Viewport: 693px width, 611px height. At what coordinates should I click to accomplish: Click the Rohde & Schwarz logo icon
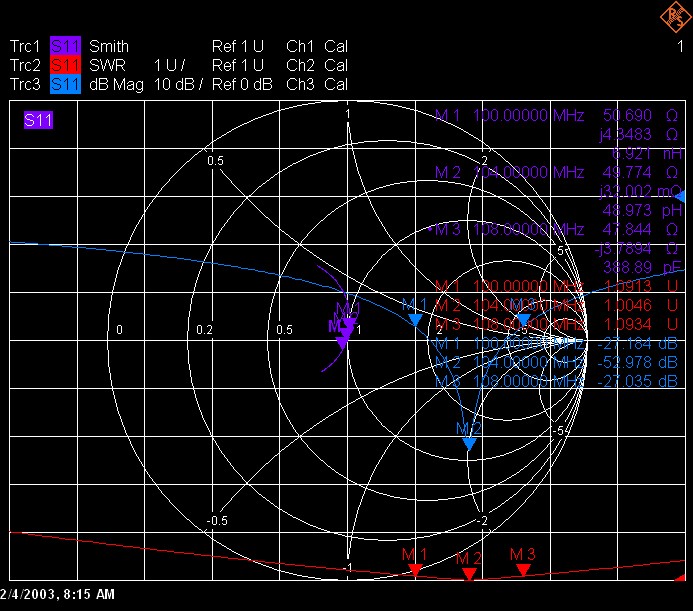click(x=676, y=17)
